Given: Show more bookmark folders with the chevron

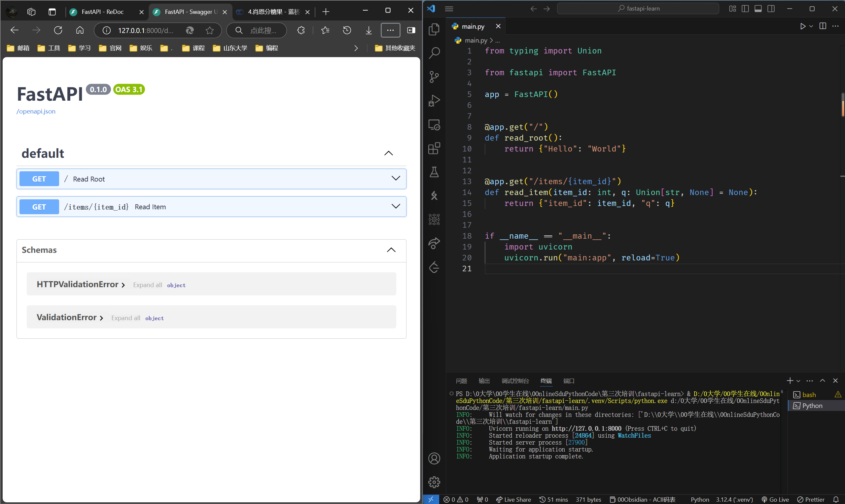Looking at the screenshot, I should pos(356,48).
